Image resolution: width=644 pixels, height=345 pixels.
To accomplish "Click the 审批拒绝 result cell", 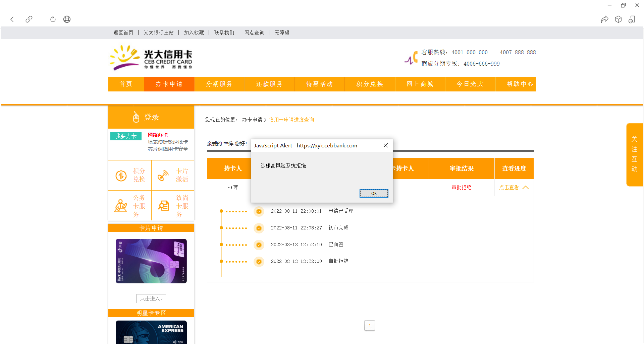I will 462,188.
